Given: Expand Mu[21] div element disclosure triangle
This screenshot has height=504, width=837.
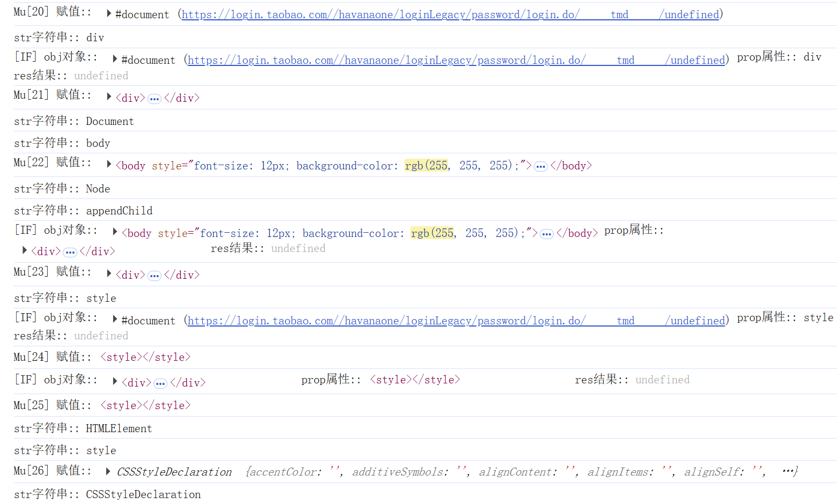Looking at the screenshot, I should 109,97.
